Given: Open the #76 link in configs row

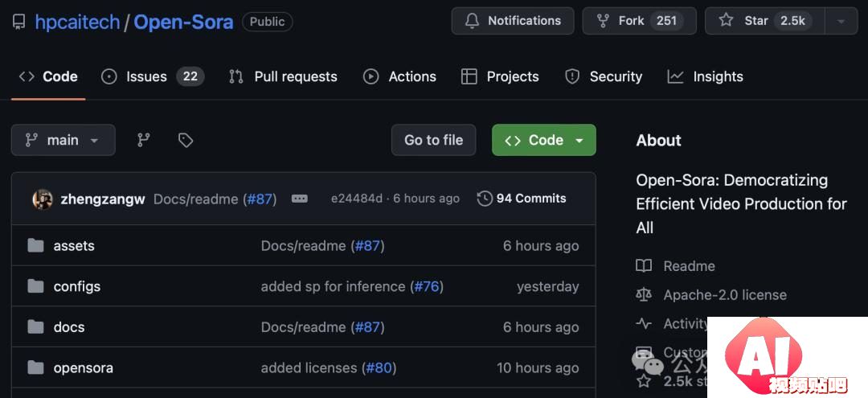Looking at the screenshot, I should pyautogui.click(x=427, y=287).
